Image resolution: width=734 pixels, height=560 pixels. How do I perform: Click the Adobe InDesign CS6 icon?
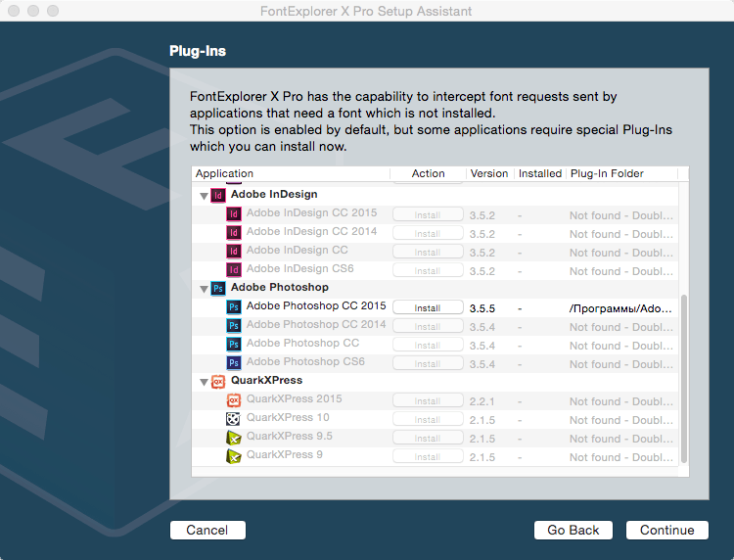tap(234, 269)
